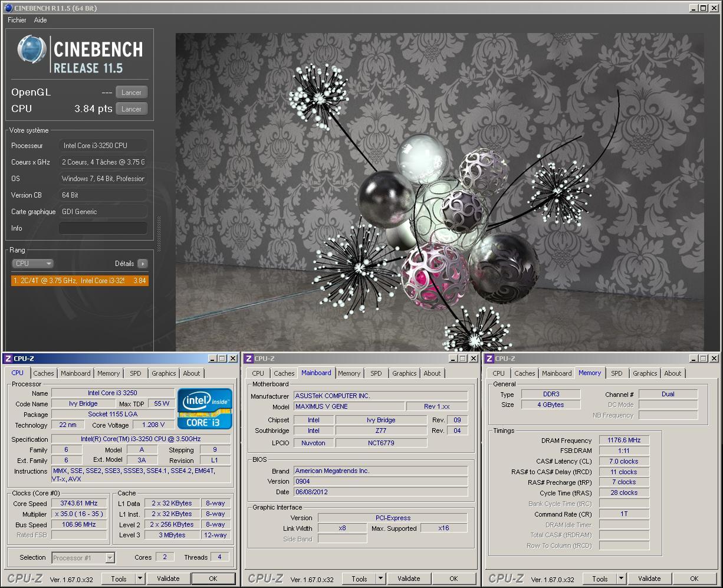The image size is (723, 588).
Task: Open the Fichier menu in Cinebench
Action: [x=17, y=20]
